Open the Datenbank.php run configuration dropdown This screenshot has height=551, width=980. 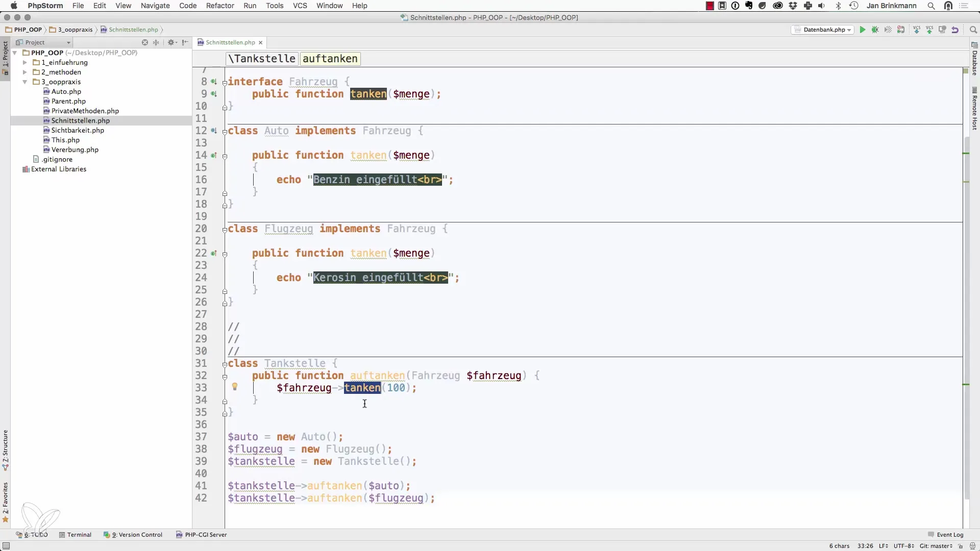823,30
